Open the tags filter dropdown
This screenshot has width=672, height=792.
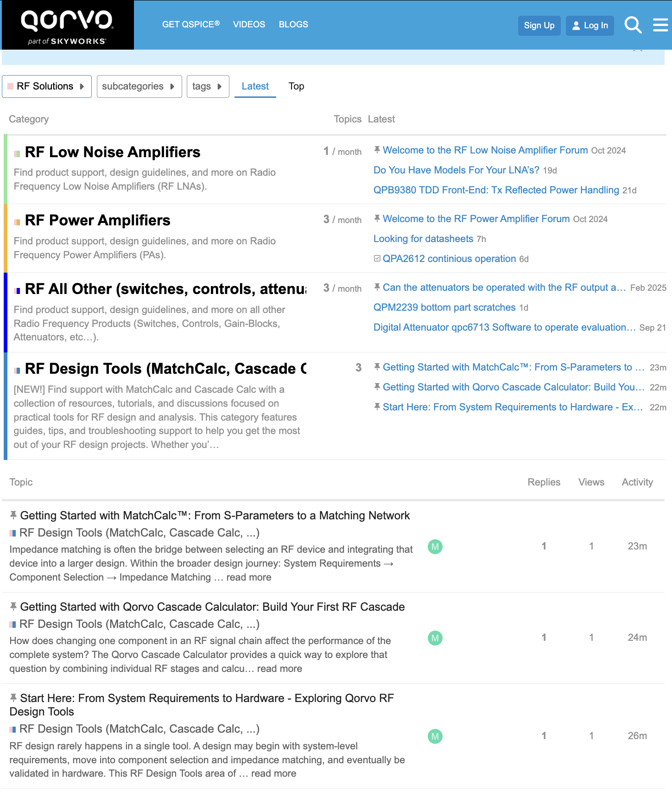coord(208,86)
